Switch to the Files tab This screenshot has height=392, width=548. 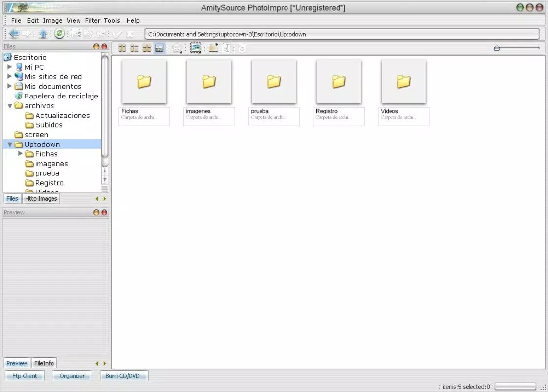[12, 198]
